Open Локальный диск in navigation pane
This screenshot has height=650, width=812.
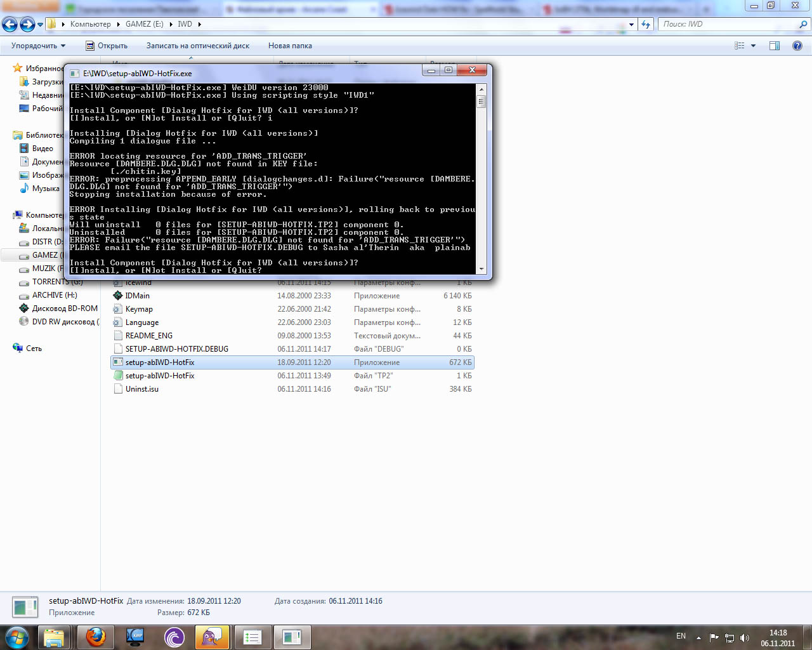point(42,229)
